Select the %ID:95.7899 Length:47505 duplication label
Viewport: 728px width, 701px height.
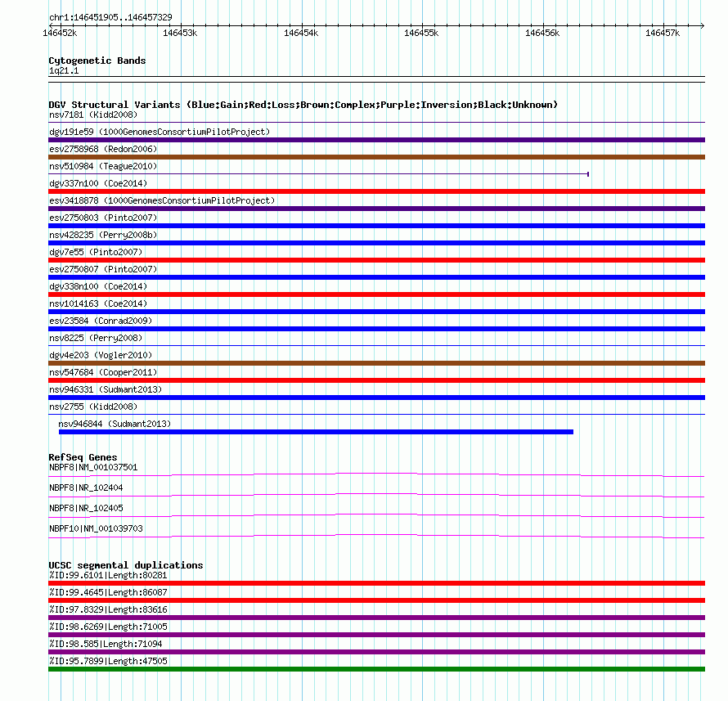pos(108,662)
